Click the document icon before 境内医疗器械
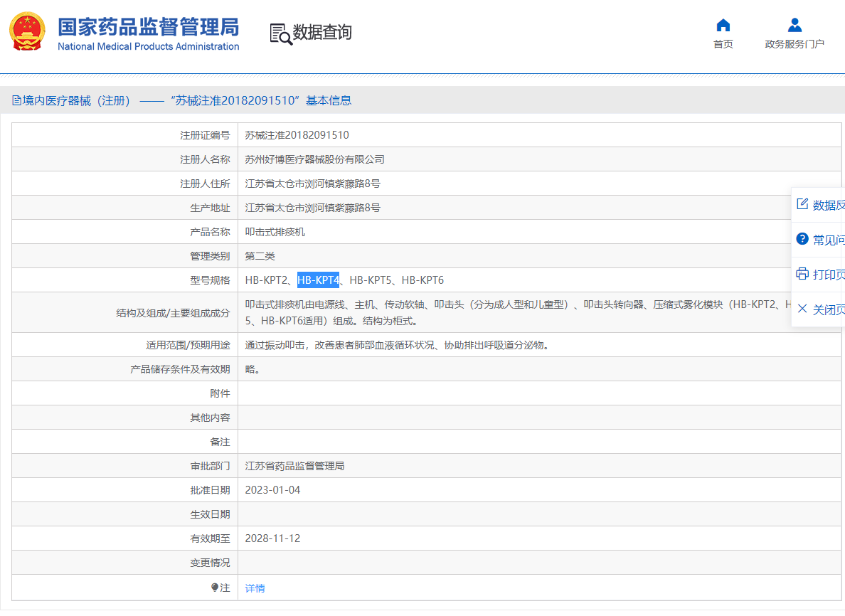The height and width of the screenshot is (616, 845). [x=16, y=100]
